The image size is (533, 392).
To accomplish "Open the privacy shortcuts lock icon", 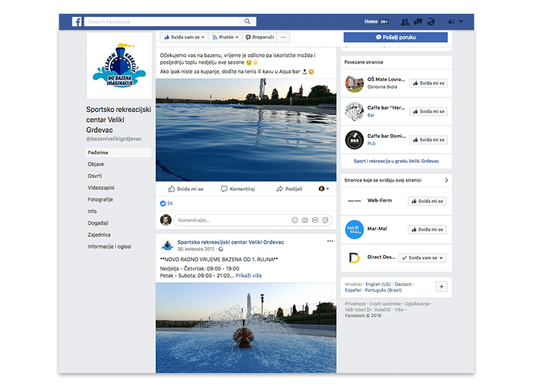I will pos(451,22).
